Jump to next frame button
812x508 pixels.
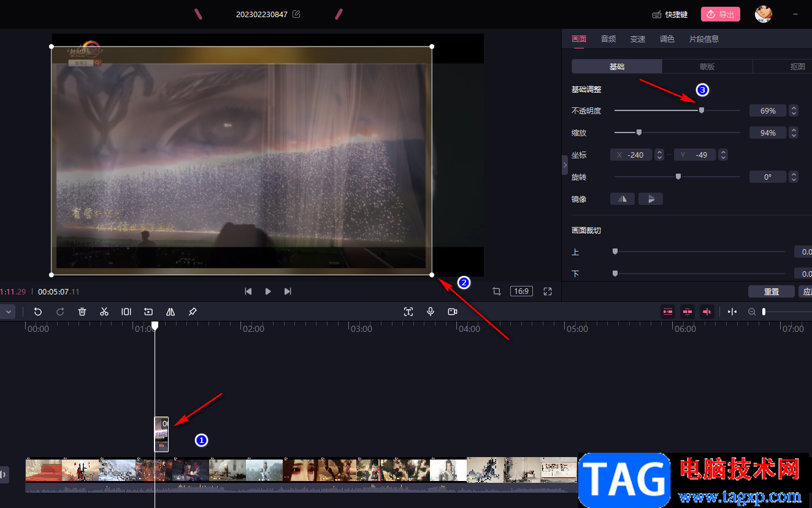pos(288,291)
